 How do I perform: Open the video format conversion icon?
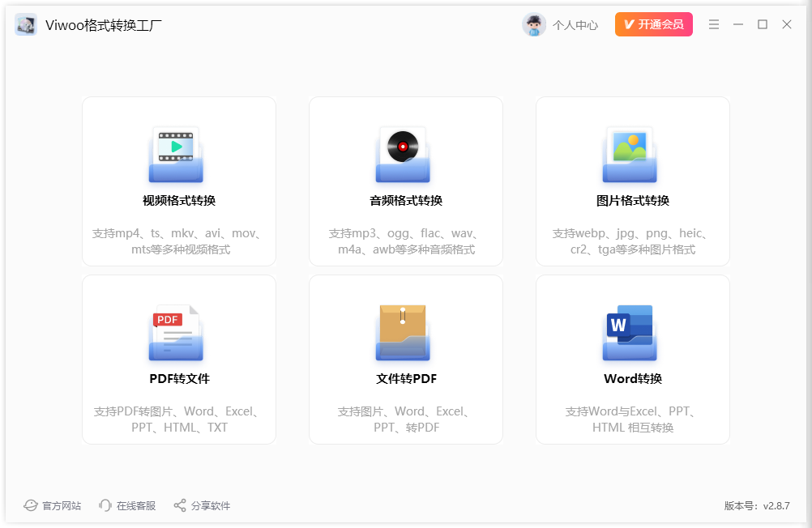coord(176,154)
